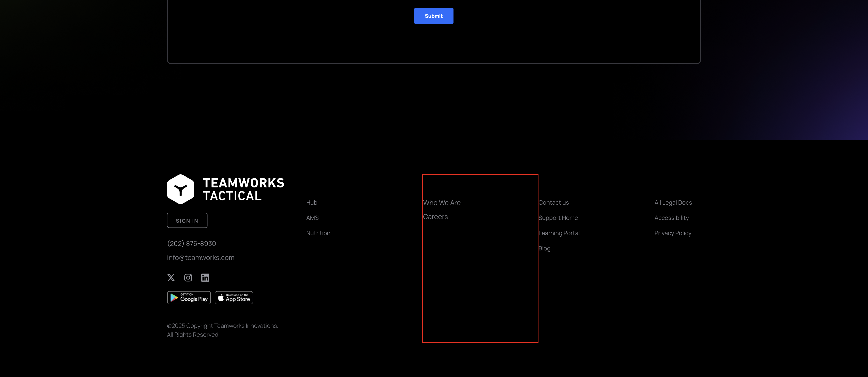This screenshot has width=868, height=377.
Task: Open the Nutrition footer link
Action: click(318, 233)
